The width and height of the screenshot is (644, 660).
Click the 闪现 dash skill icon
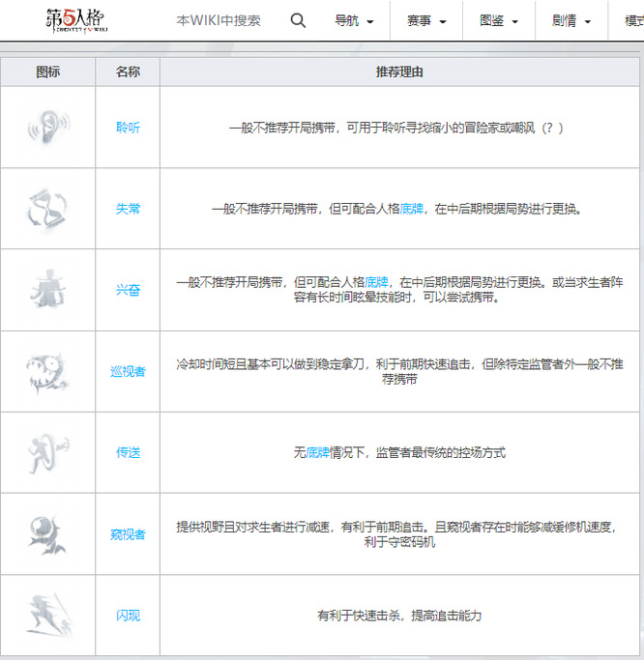pyautogui.click(x=49, y=616)
